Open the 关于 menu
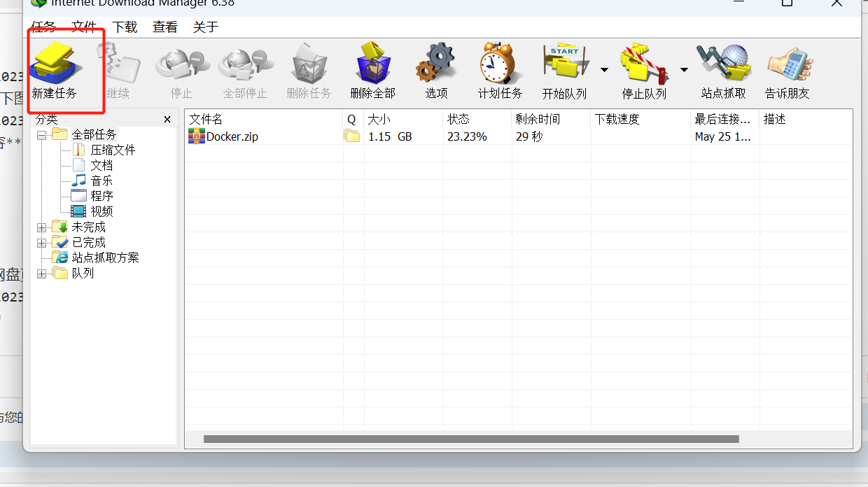The height and width of the screenshot is (487, 868). 206,27
